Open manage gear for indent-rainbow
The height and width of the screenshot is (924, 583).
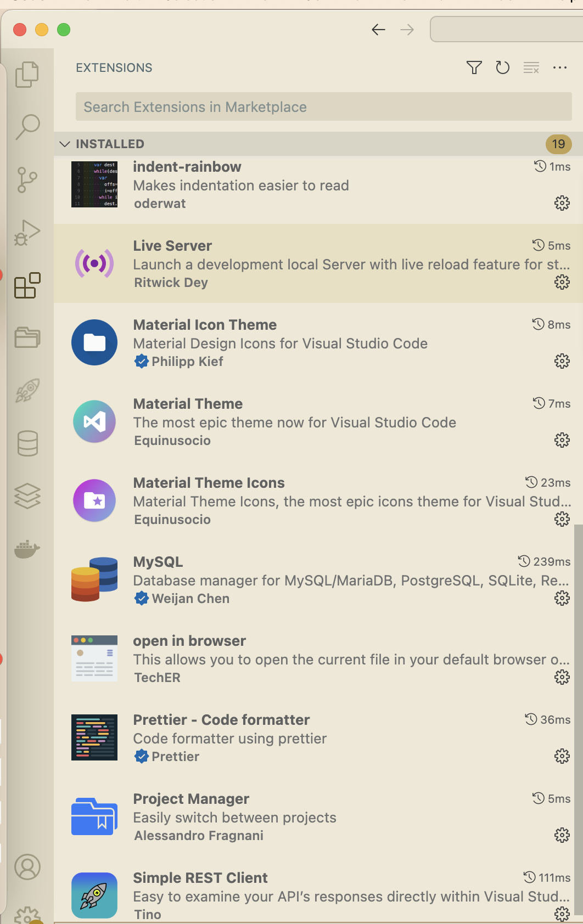click(x=562, y=203)
